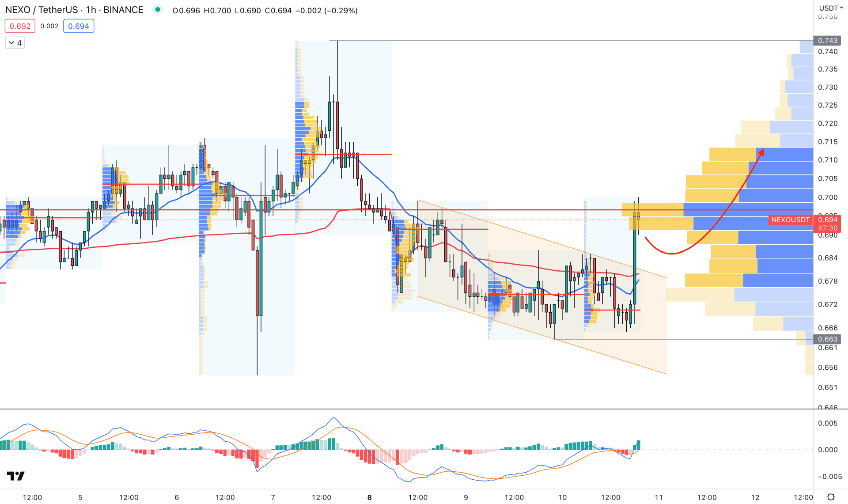The width and height of the screenshot is (848, 504).
Task: Click the 0.005 MACD scale label
Action: click(x=827, y=423)
